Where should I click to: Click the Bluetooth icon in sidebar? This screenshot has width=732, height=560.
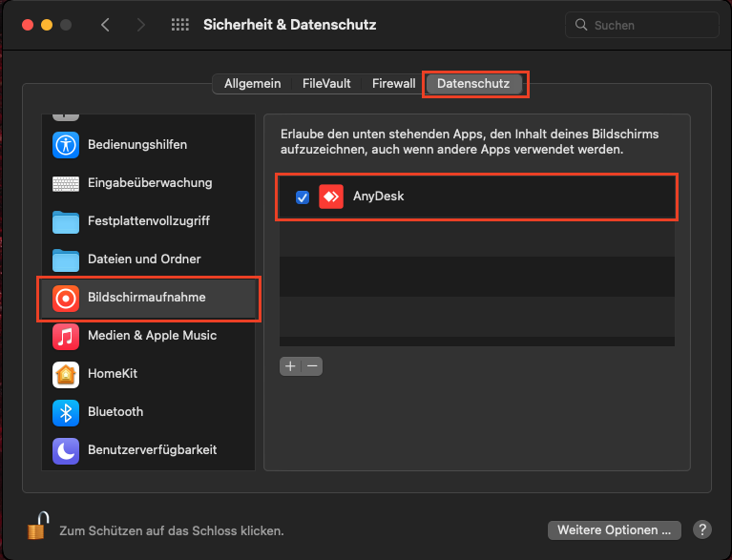(x=66, y=412)
